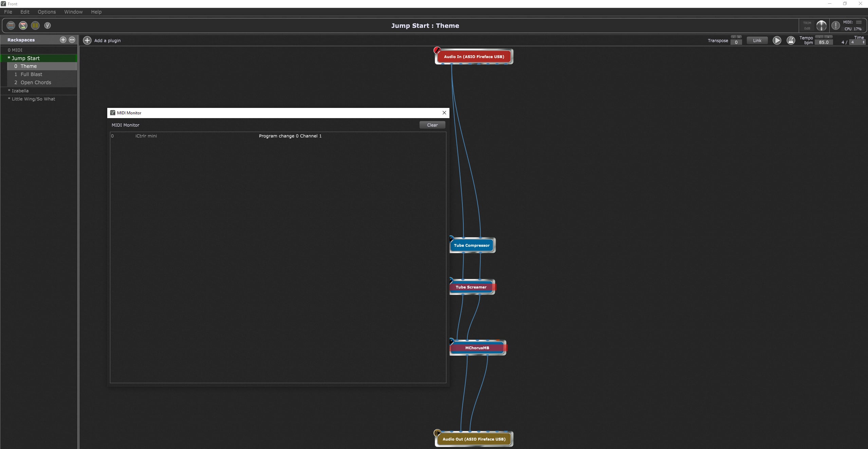Open the time signature denominator dropdown
The width and height of the screenshot is (868, 449).
tap(857, 42)
